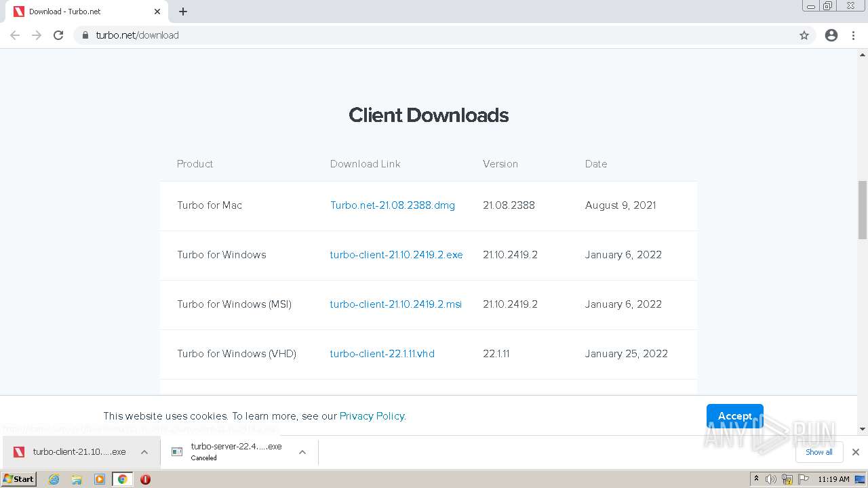This screenshot has height=488, width=868.
Task: Open Windows Explorer folder from taskbar
Action: click(x=77, y=479)
